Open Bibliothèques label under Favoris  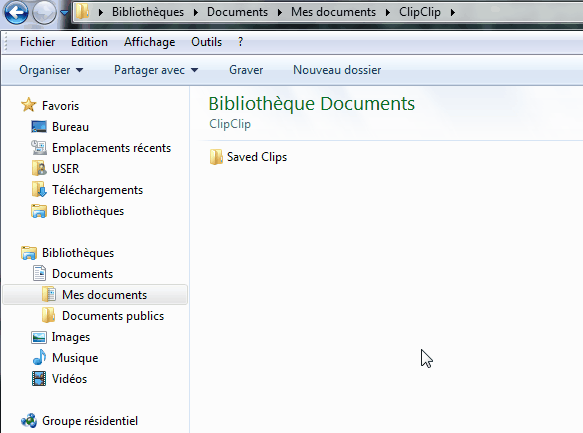point(88,211)
